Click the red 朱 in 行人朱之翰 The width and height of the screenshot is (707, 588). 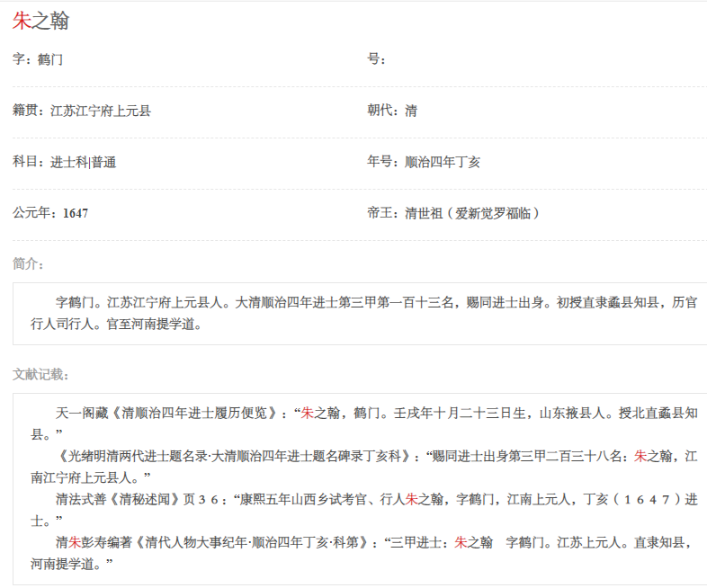411,499
